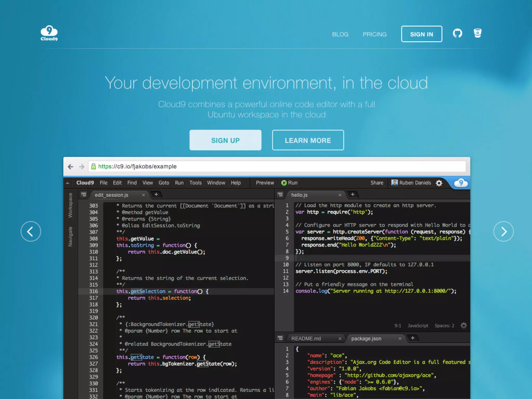Click line number 316 in gutter
This screenshot has height=399, width=532.
(94, 291)
